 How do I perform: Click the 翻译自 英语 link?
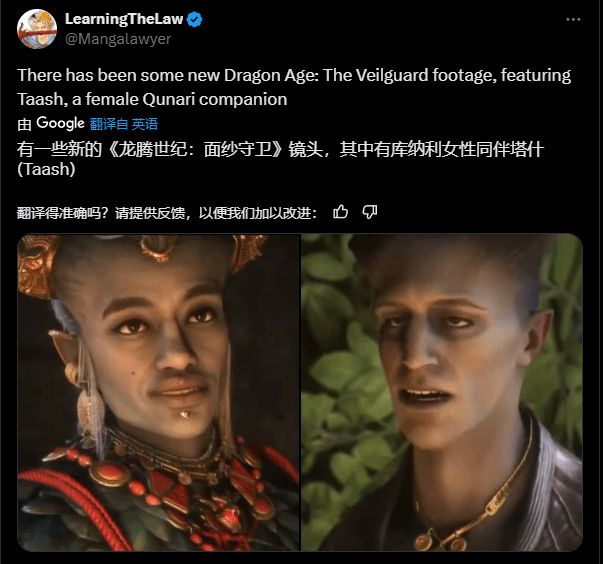(x=124, y=124)
